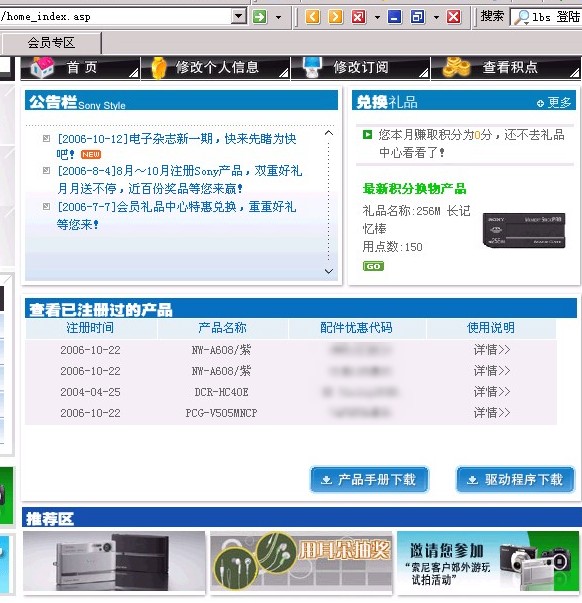Open 邀请您参加 索尼客户郊外游玩 banner
The image size is (582, 603).
[488, 561]
